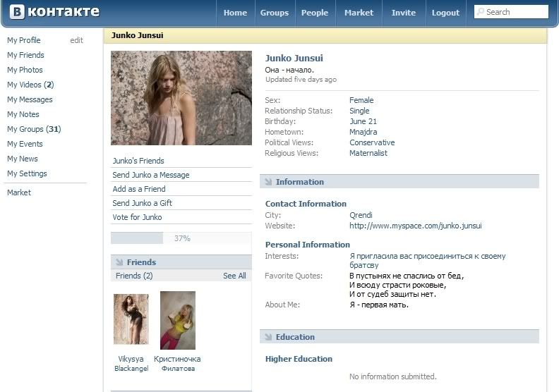Open My Messages in the sidebar
The height and width of the screenshot is (392, 559).
pos(30,99)
